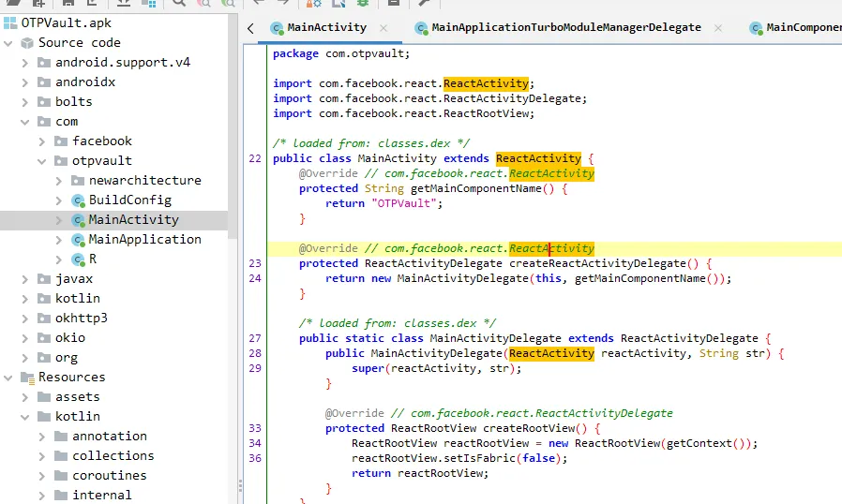
Task: Click ReactActivity after 'extends' in class declaration
Action: click(538, 158)
